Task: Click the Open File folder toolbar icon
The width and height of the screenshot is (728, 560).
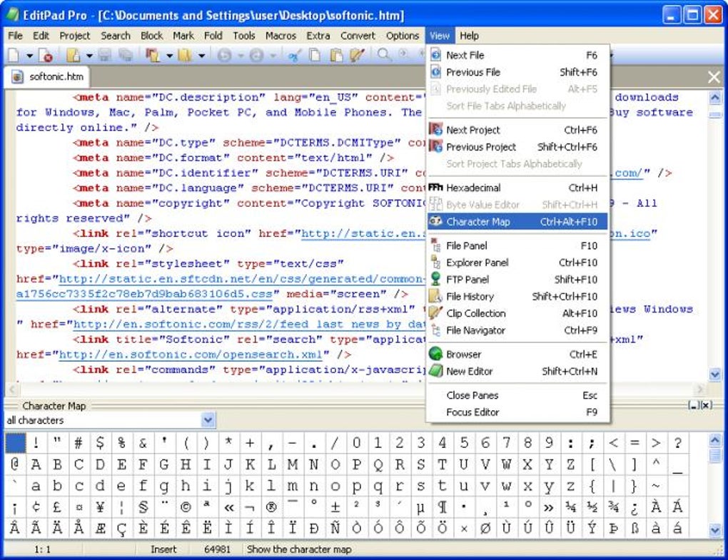Action: point(73,55)
